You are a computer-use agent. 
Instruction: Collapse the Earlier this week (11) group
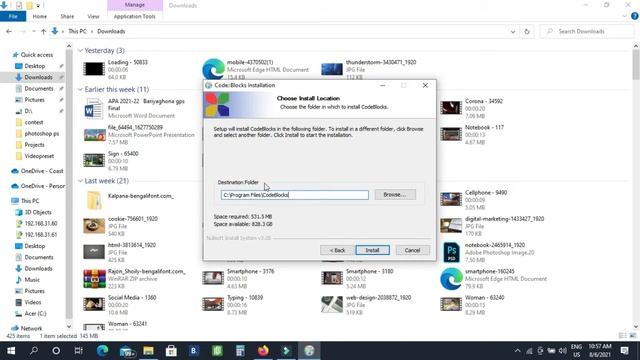pyautogui.click(x=80, y=89)
